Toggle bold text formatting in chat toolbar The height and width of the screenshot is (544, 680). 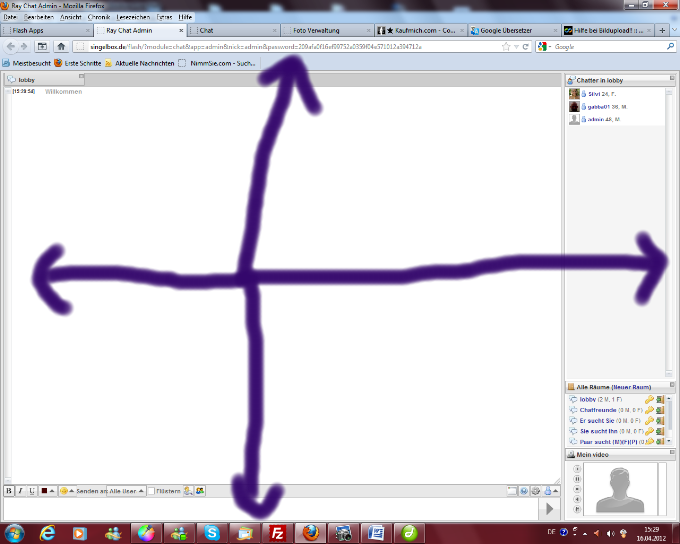click(9, 491)
